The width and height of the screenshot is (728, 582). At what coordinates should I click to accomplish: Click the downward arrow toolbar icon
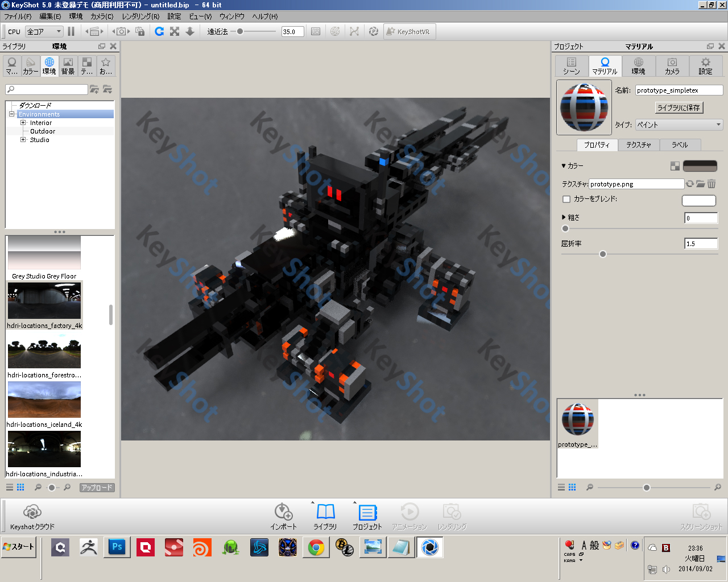(190, 32)
